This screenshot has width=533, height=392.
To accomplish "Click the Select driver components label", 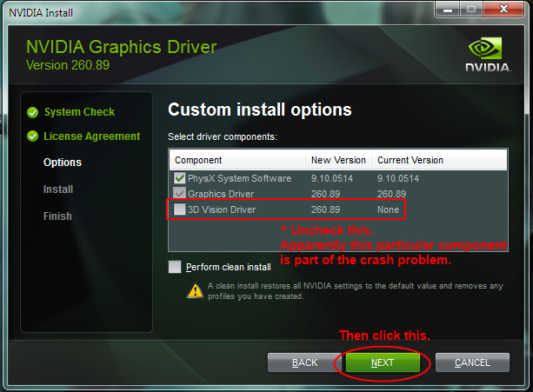I will tap(223, 136).
